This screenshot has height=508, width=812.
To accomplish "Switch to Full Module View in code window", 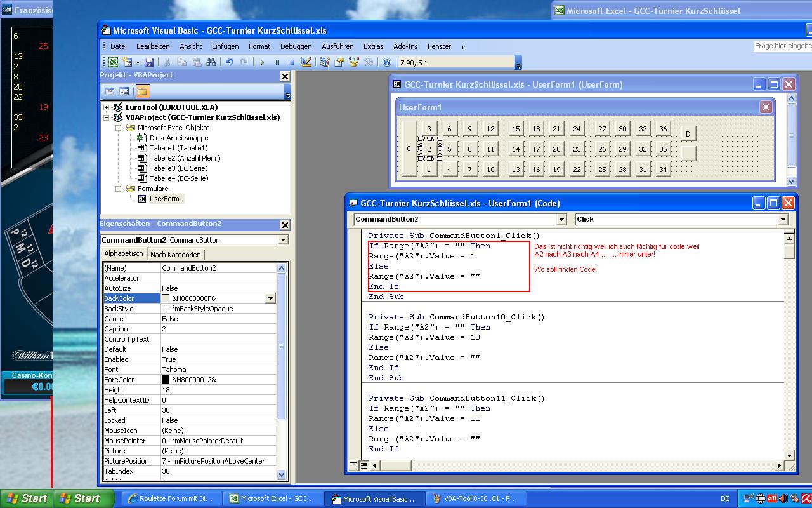I will [x=363, y=465].
